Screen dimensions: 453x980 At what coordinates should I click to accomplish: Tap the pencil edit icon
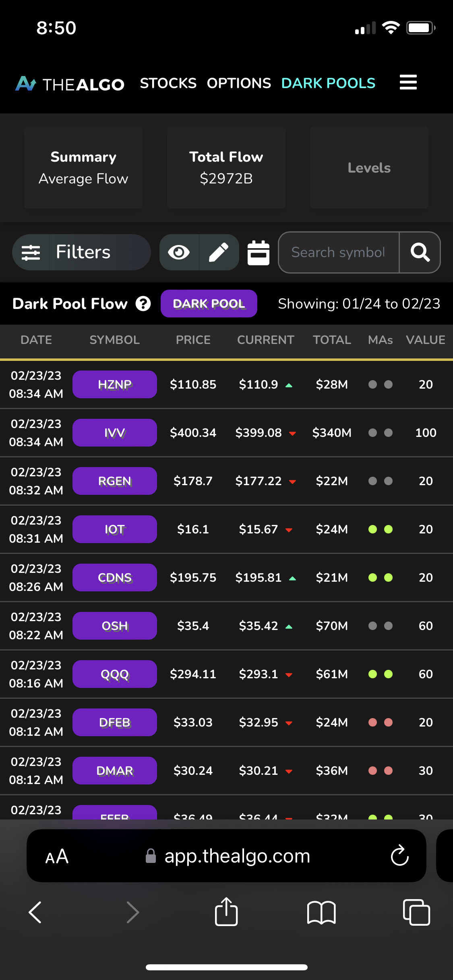[x=219, y=252]
